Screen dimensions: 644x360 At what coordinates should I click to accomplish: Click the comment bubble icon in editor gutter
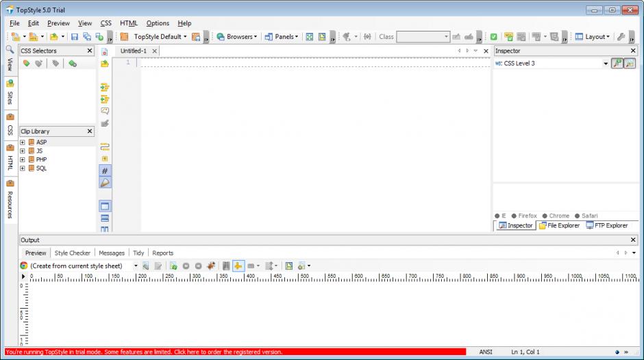(105, 112)
